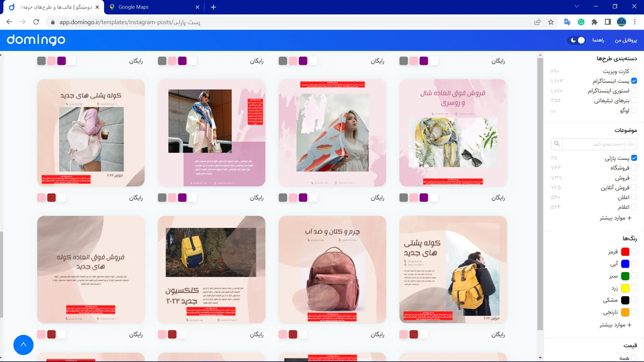644x362 pixels.
Task: Open the woman with headscarf template
Action: [332, 133]
